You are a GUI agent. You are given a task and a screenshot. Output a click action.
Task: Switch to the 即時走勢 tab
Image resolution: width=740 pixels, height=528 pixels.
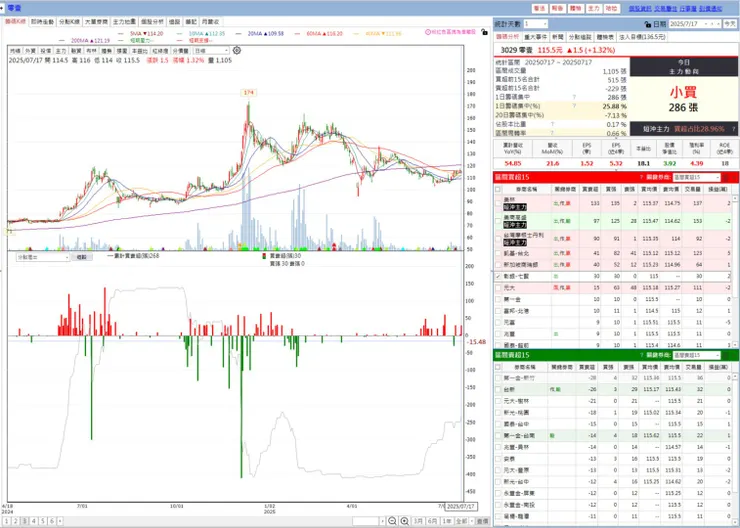(x=42, y=22)
